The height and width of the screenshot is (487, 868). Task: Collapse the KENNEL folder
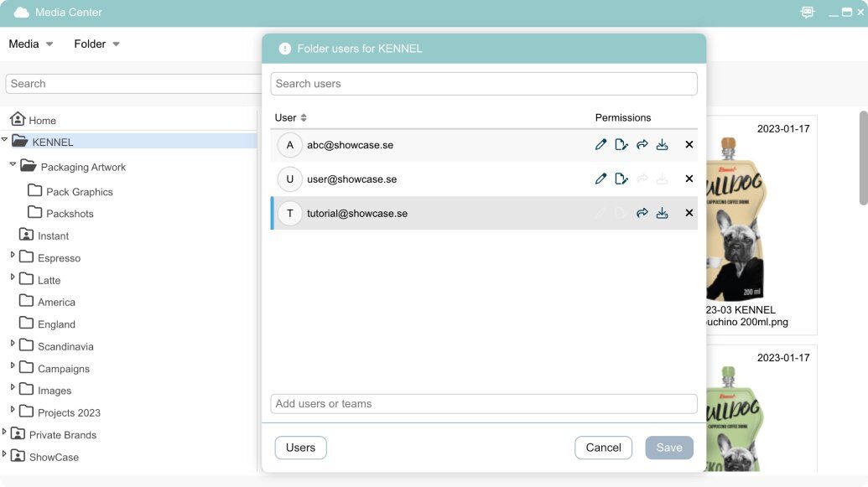pyautogui.click(x=4, y=139)
